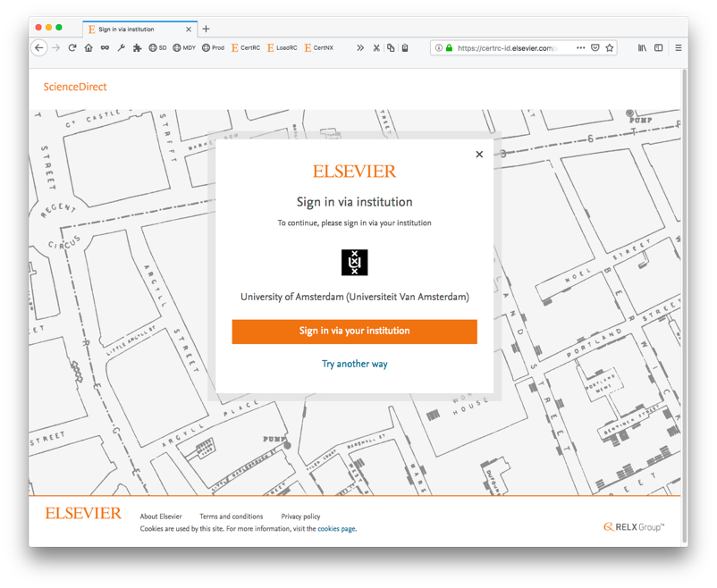Open the MDY bookmark

click(184, 47)
